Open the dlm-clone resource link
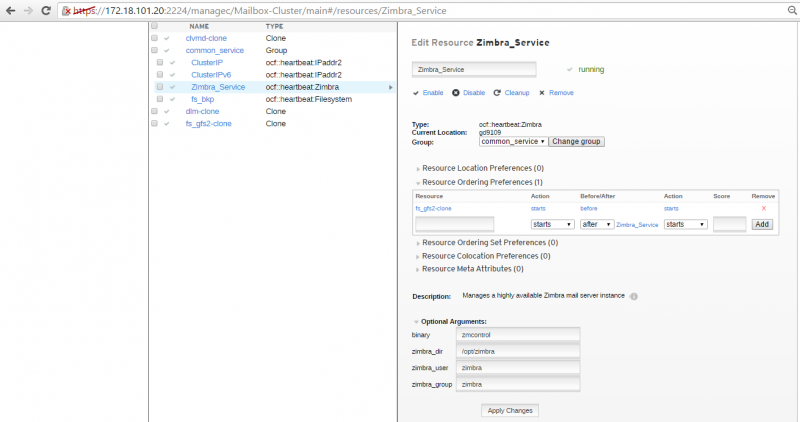This screenshot has height=422, width=800. click(x=203, y=111)
